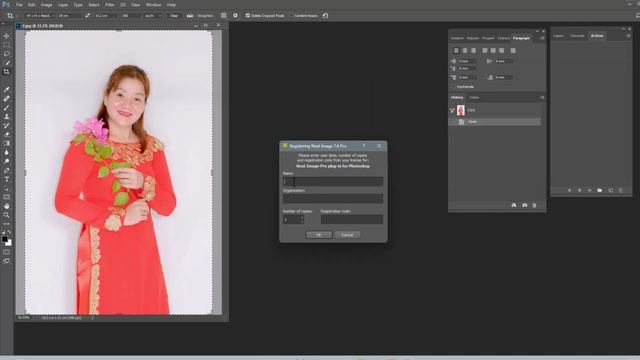Toggle Content-Aware checkbox
The width and height of the screenshot is (640, 360).
pyautogui.click(x=291, y=16)
